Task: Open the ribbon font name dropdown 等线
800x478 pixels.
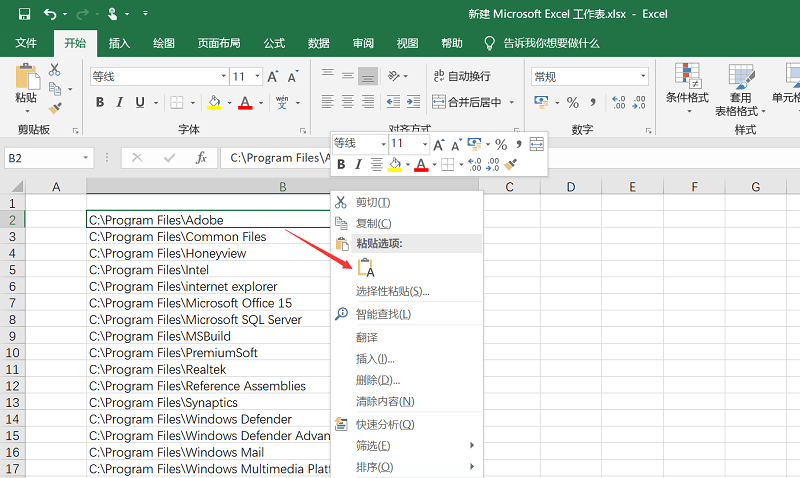Action: pyautogui.click(x=223, y=77)
